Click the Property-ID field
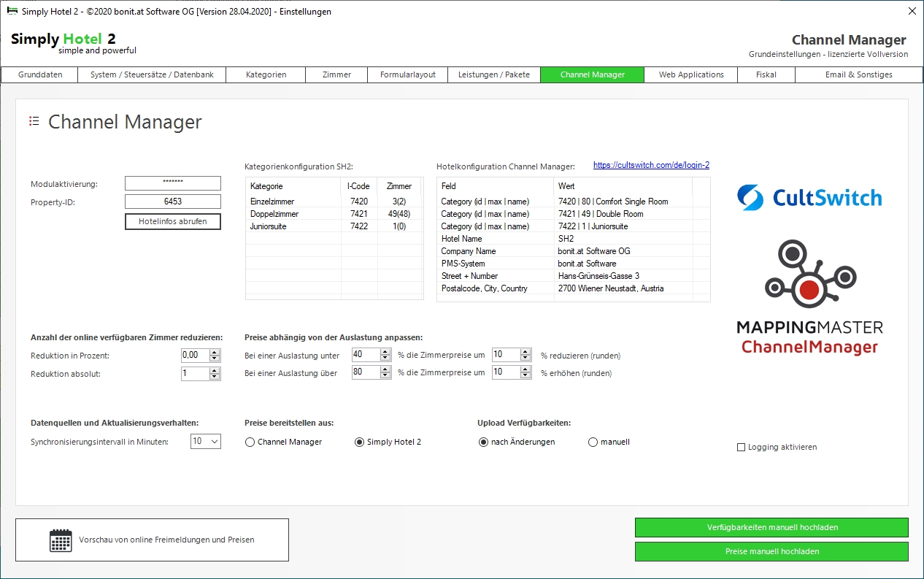924x579 pixels. coord(173,202)
